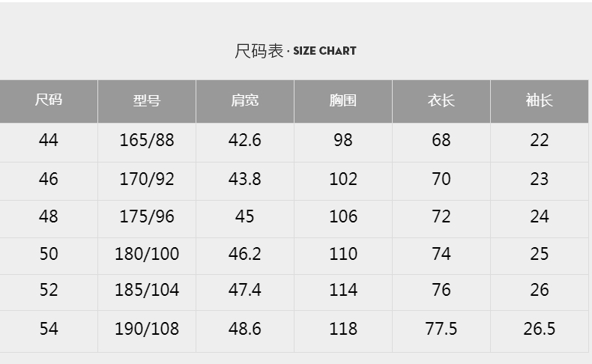Click the 肩宽 column header
This screenshot has height=364, width=592.
coord(245,100)
